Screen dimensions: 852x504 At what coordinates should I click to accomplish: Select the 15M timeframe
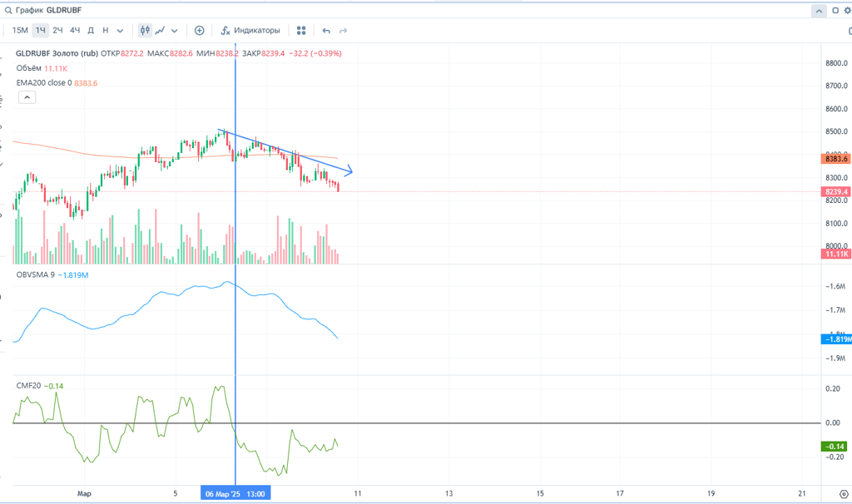pyautogui.click(x=20, y=31)
